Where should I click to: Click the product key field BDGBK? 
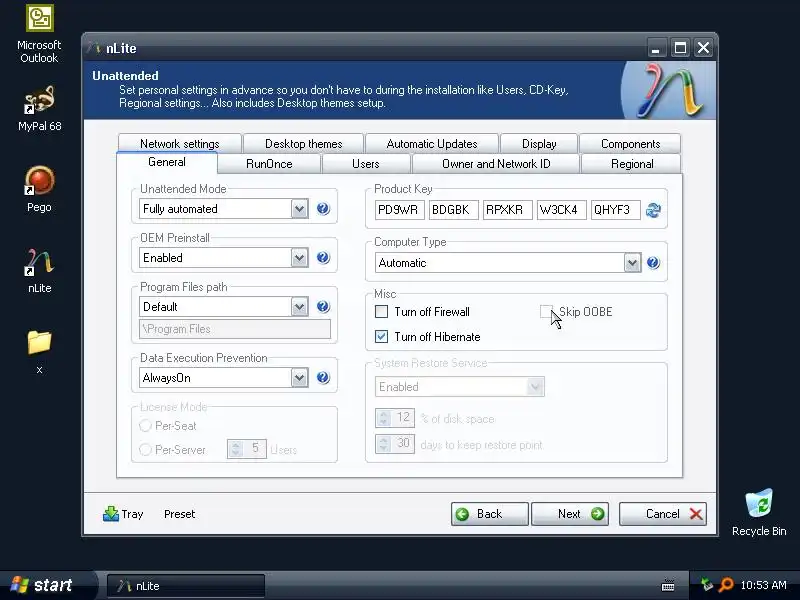click(x=454, y=210)
